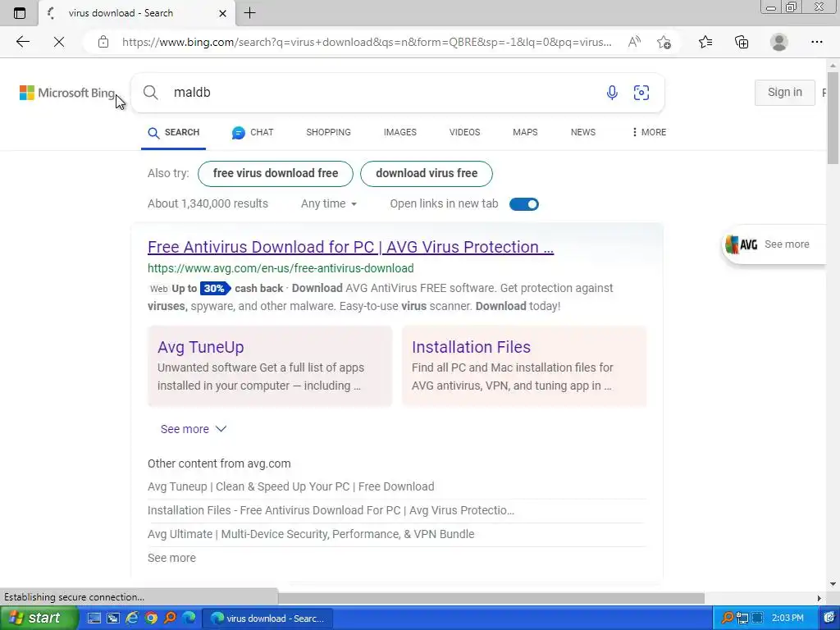Open Edge Settings and more menu

tap(816, 42)
